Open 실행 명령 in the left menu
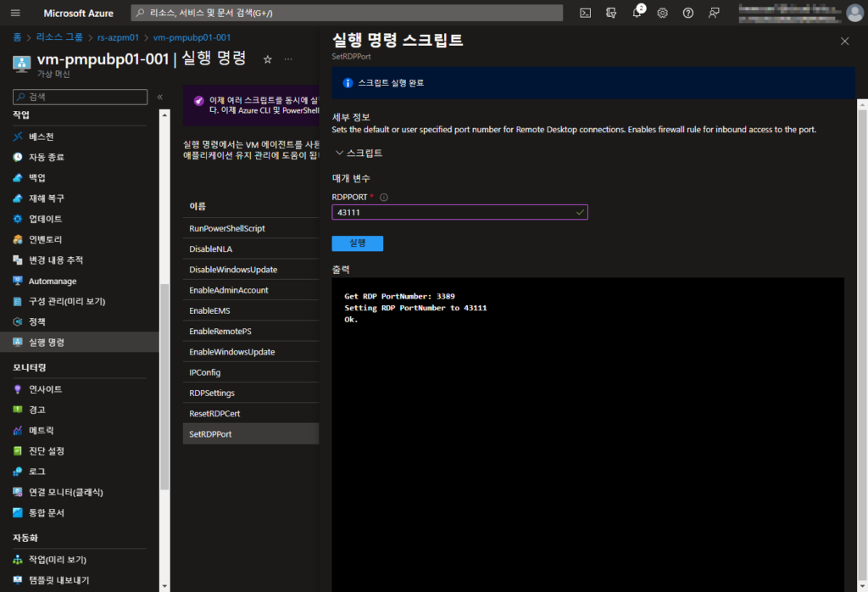 [80, 343]
